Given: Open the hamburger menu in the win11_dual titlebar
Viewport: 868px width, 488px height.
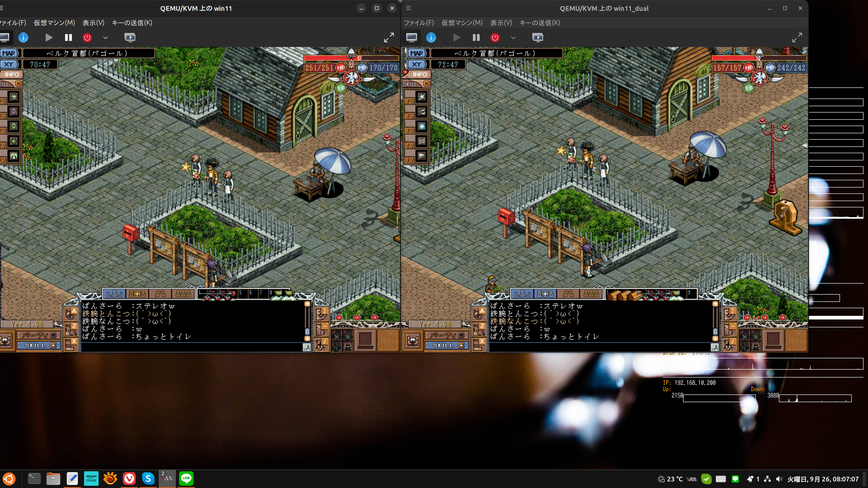Looking at the screenshot, I should 408,8.
